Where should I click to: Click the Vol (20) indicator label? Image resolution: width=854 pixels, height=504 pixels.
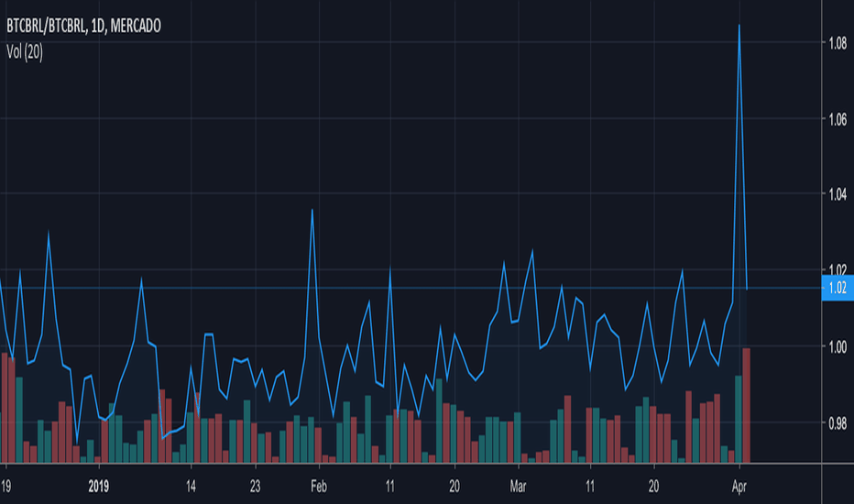coord(25,52)
